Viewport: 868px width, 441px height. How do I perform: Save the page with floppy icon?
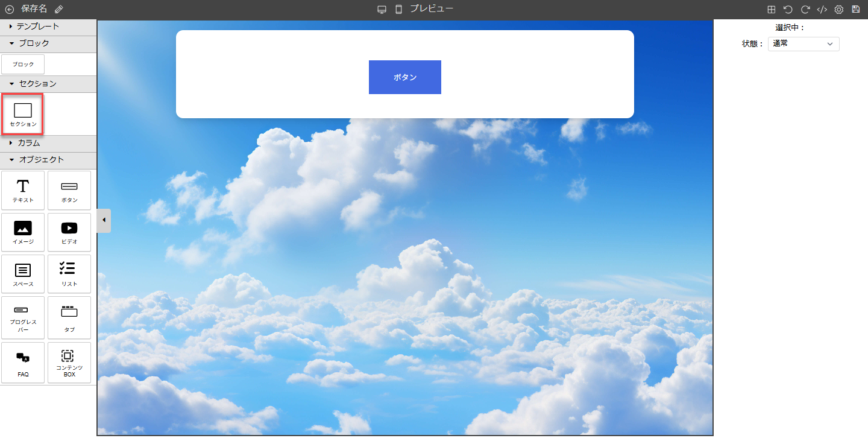click(x=855, y=10)
